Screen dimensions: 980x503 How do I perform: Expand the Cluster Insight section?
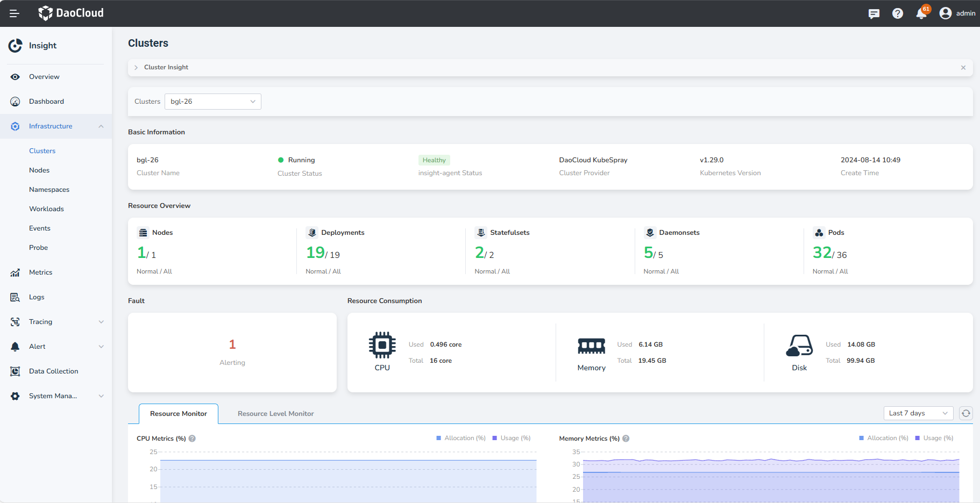click(x=136, y=68)
